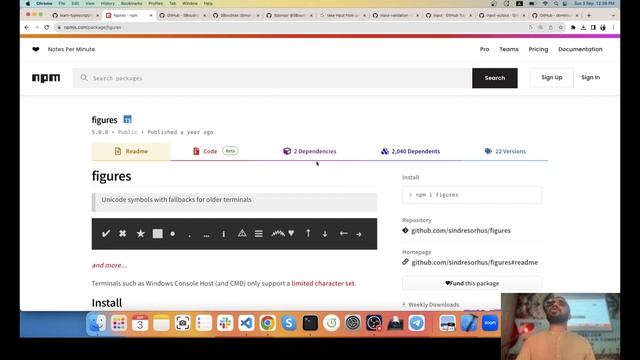Image resolution: width=640 pixels, height=360 pixels.
Task: Open Chrome three-dot menu
Action: click(x=613, y=27)
